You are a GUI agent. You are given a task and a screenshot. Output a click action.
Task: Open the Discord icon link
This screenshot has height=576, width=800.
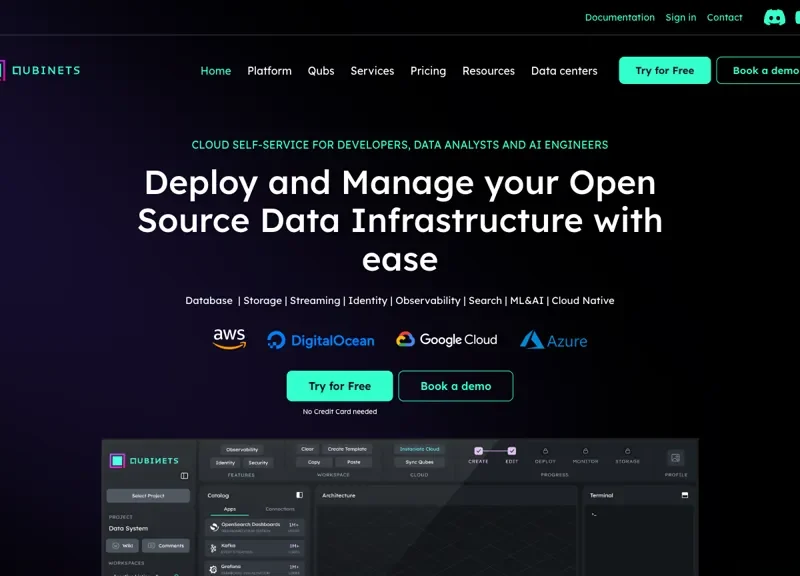click(x=774, y=17)
